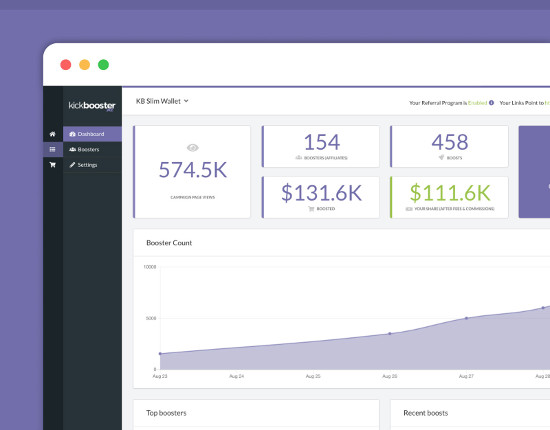This screenshot has width=550, height=430.
Task: Select the $131.6K boosted card
Action: click(321, 197)
